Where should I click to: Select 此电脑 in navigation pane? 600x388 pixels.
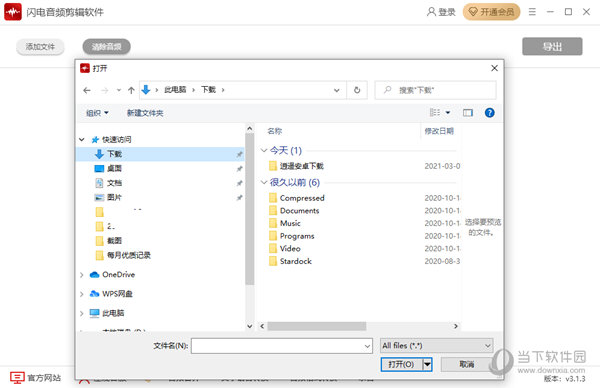pos(113,313)
